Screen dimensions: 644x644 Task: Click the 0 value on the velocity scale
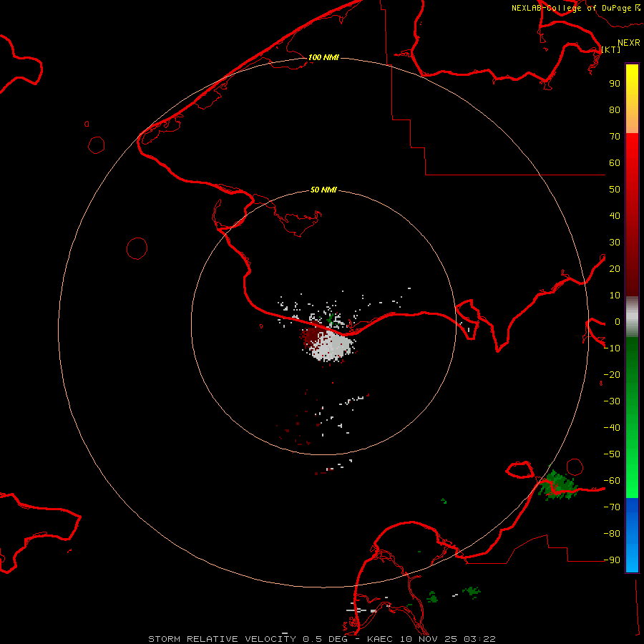(x=618, y=322)
